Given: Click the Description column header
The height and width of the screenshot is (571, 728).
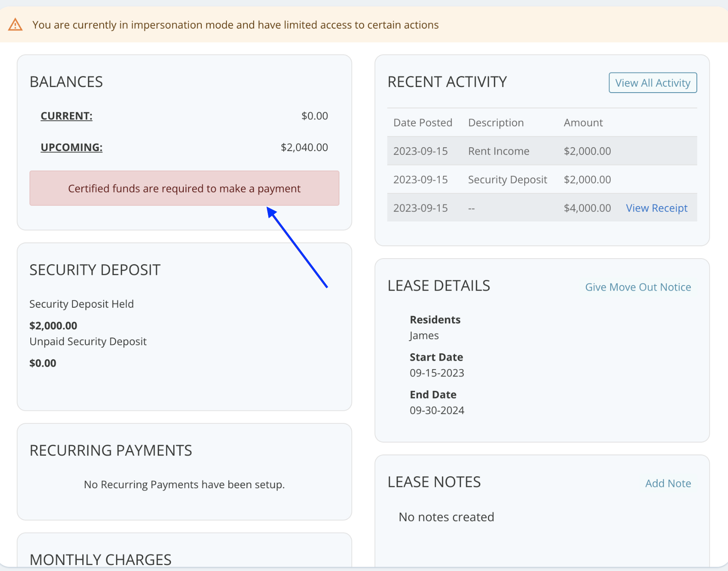Looking at the screenshot, I should pos(496,123).
